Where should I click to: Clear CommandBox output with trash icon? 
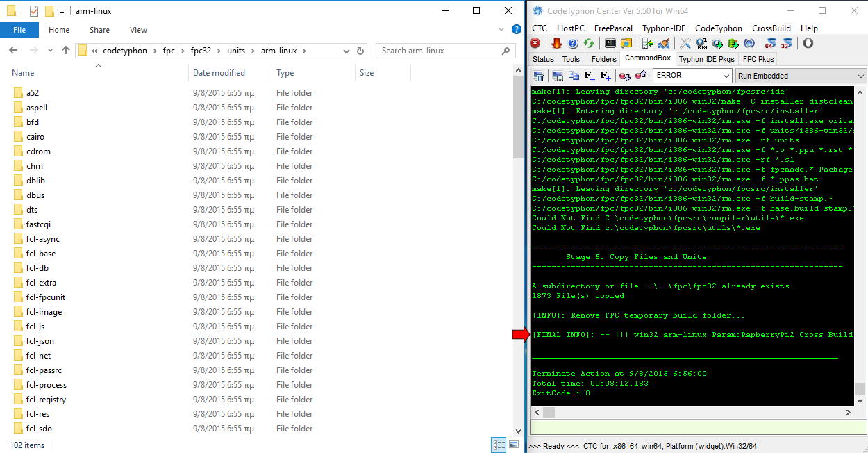tap(539, 76)
